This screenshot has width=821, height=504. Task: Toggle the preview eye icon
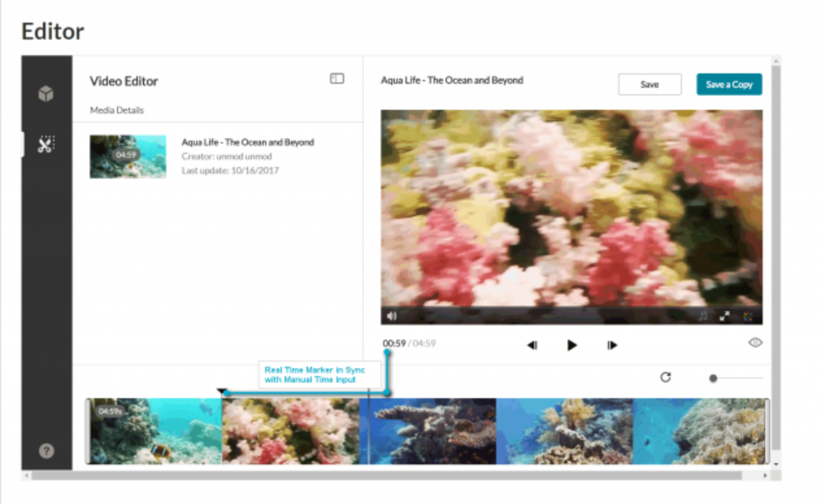point(755,343)
